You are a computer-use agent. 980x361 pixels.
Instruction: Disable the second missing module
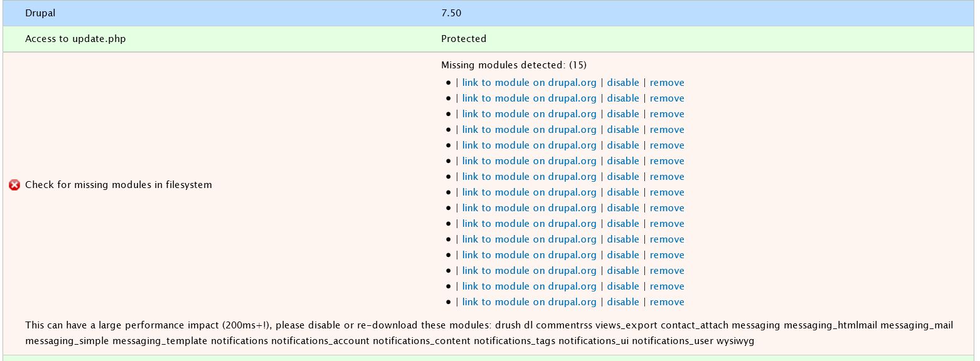[623, 98]
